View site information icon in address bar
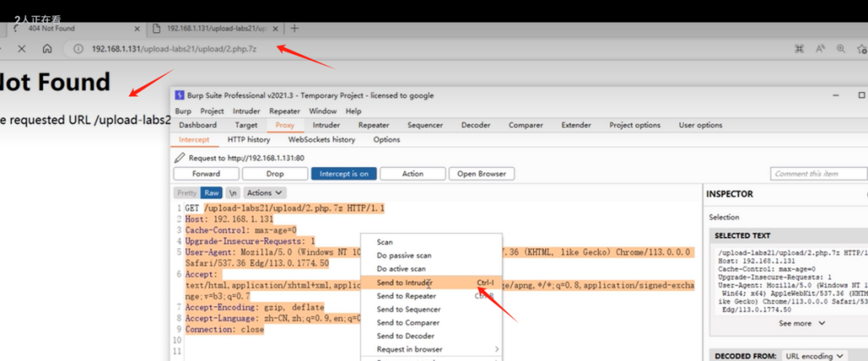This screenshot has height=361, width=868. [78, 49]
